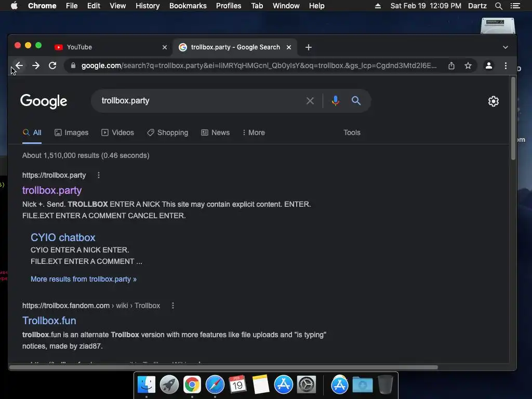Click the Dartz user name in menu bar
The height and width of the screenshot is (399, 532).
tap(477, 6)
